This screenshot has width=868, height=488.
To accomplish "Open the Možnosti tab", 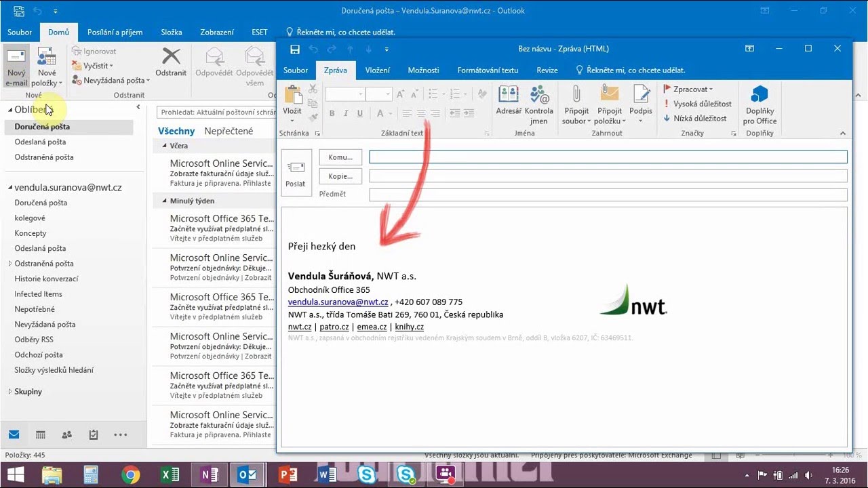I will (423, 70).
